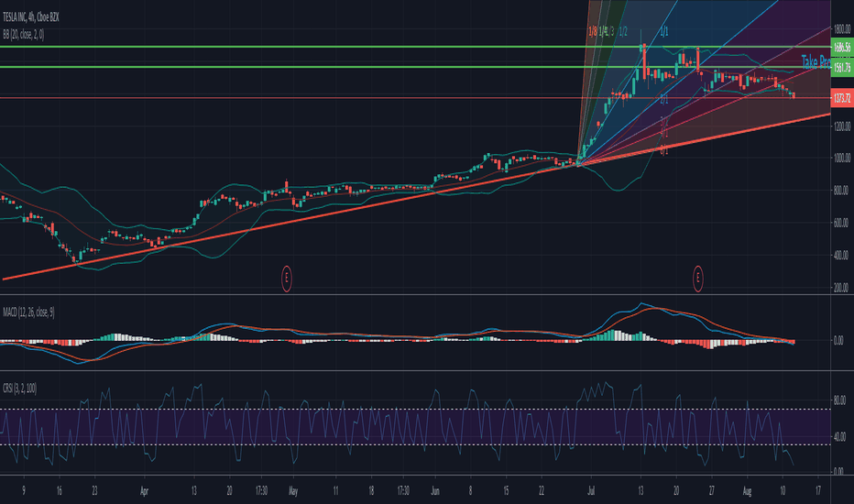Click the MACD 0.00 axis value
Image resolution: width=854 pixels, height=504 pixels.
(838, 341)
